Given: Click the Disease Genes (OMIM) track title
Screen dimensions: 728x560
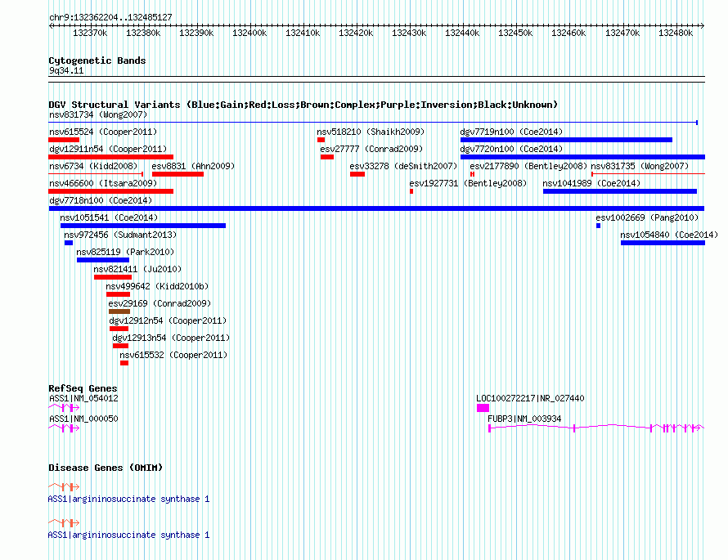Looking at the screenshot, I should [x=106, y=468].
